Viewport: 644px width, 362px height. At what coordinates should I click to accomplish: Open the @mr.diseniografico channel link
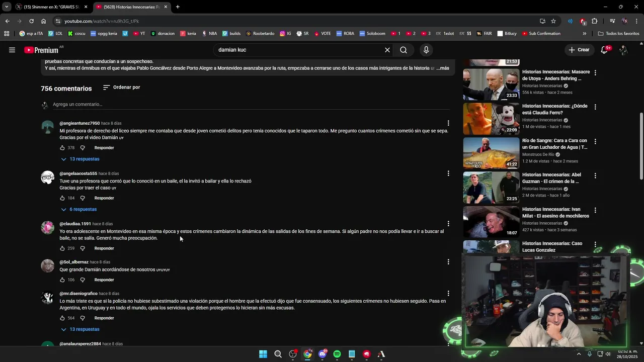pos(78,294)
